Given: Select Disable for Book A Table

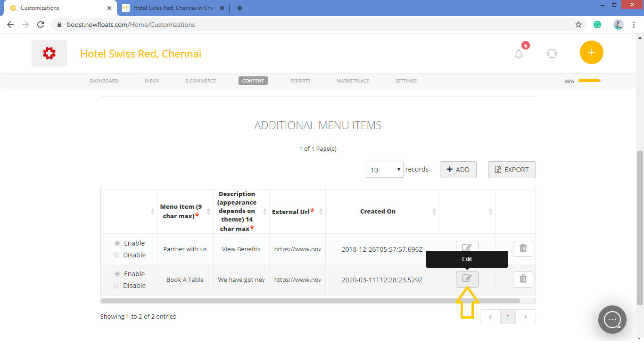Looking at the screenshot, I should pyautogui.click(x=117, y=286).
